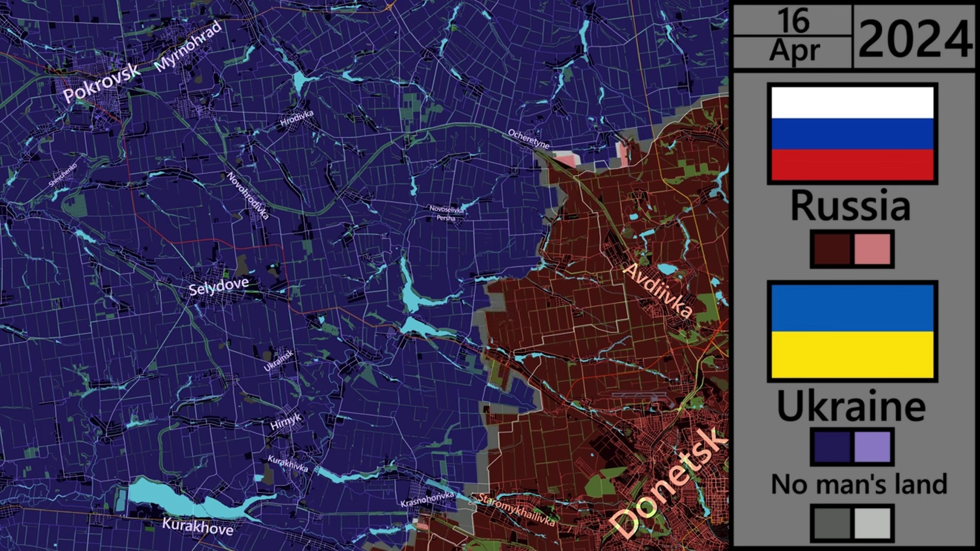Screen dimensions: 980x551
Task: Click the Selydove town label
Action: (218, 286)
